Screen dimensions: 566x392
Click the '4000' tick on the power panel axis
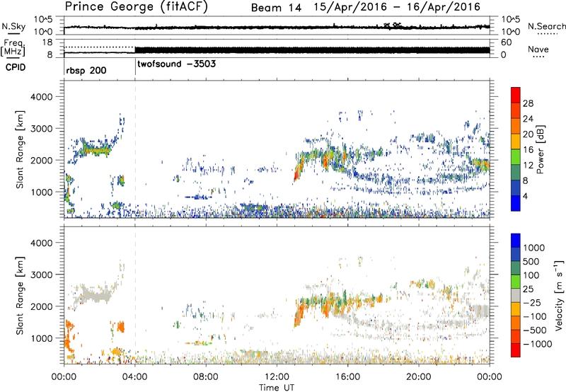coord(42,97)
